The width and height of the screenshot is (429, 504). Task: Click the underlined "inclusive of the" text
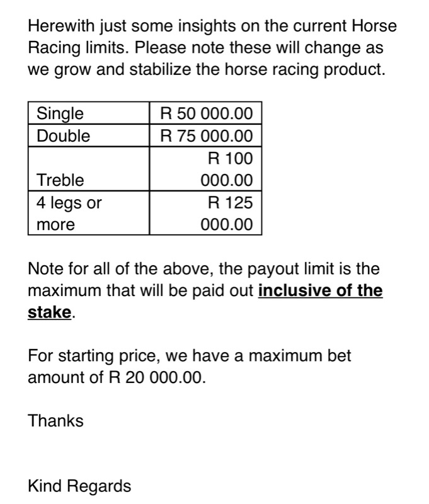[x=320, y=290]
